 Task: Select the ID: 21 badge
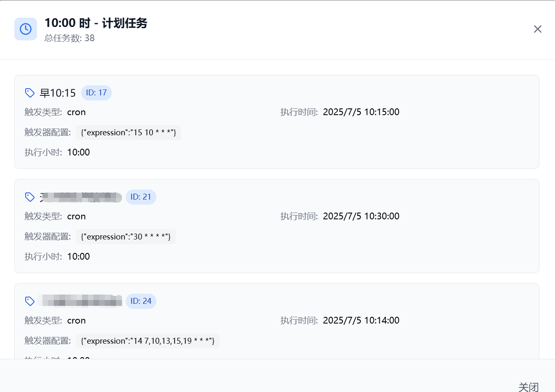point(141,197)
